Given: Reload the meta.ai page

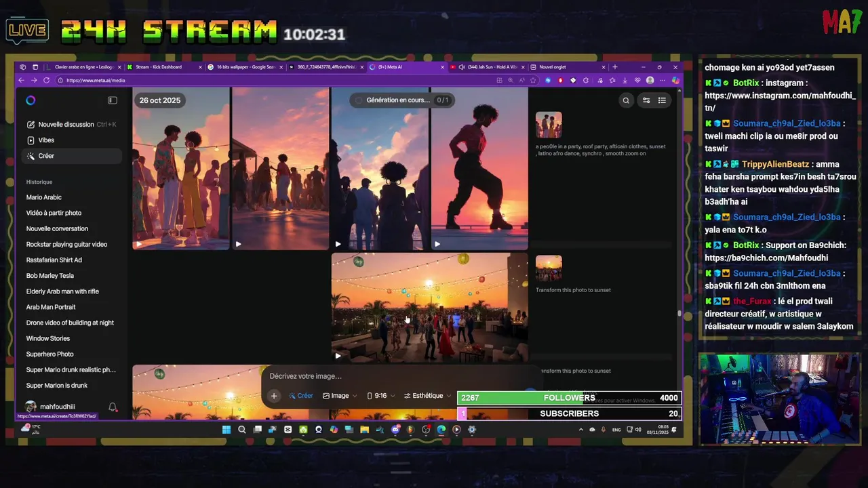Looking at the screenshot, I should [46, 80].
